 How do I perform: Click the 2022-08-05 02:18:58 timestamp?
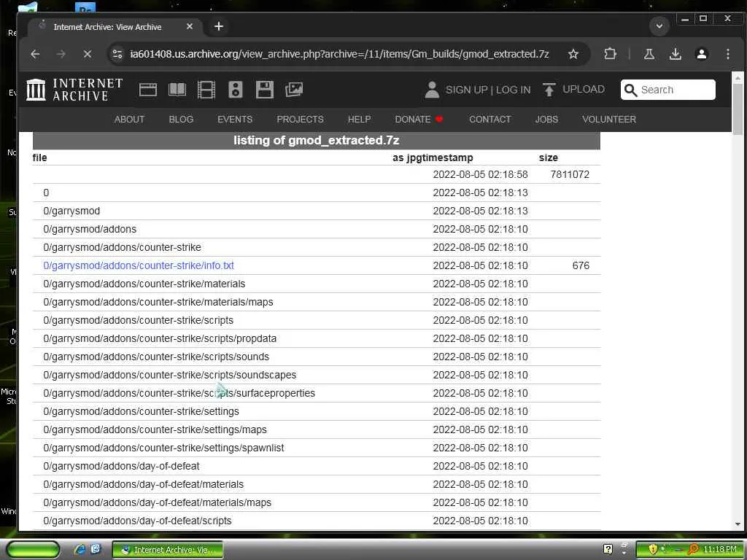(480, 174)
